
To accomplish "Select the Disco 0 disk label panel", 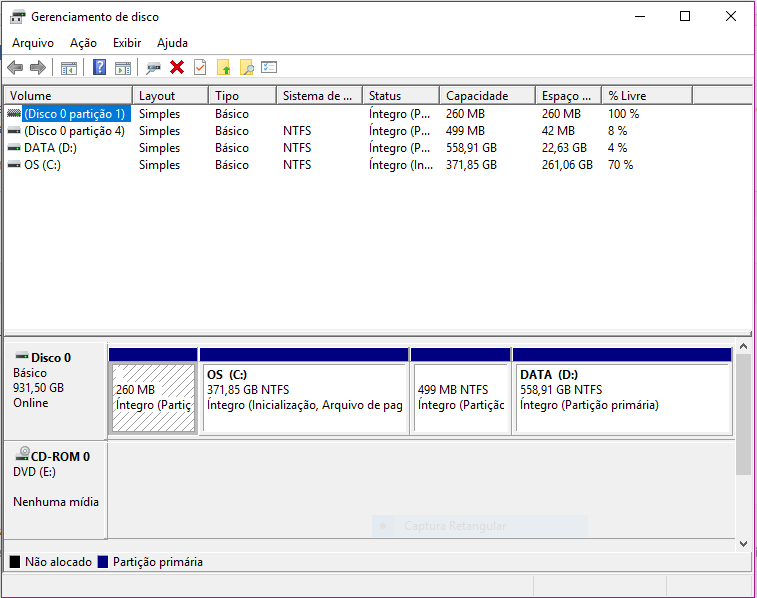I will coord(55,391).
